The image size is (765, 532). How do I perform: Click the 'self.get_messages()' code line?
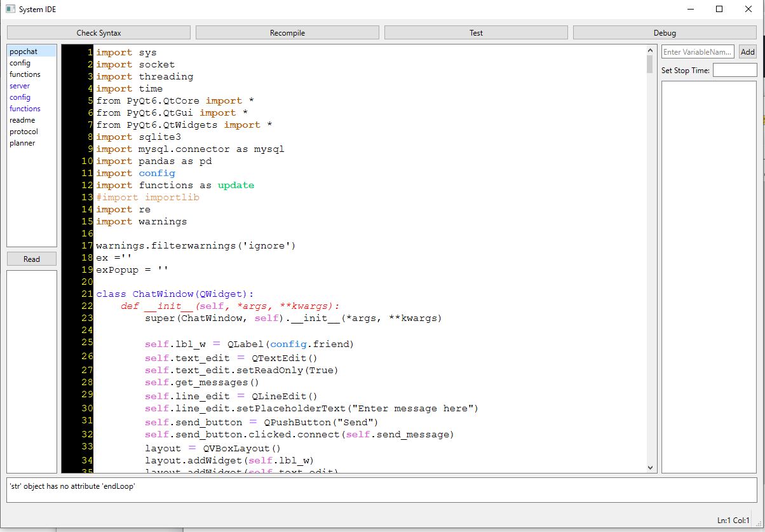202,383
